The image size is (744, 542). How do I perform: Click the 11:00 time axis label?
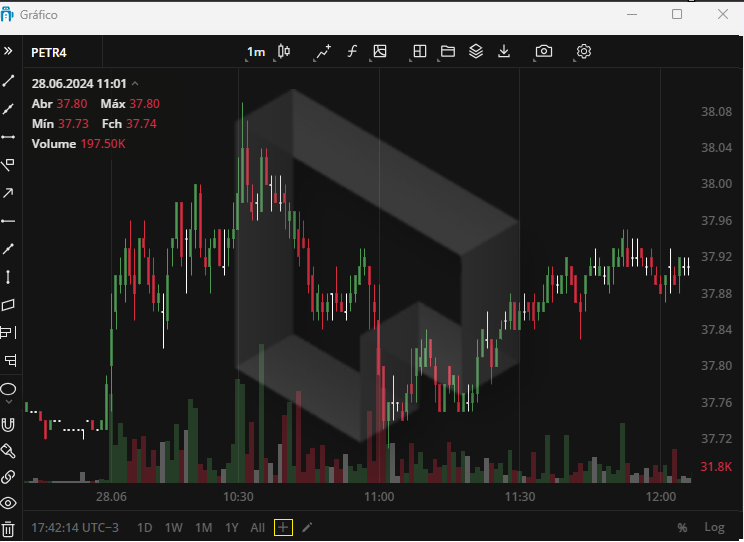coord(379,497)
